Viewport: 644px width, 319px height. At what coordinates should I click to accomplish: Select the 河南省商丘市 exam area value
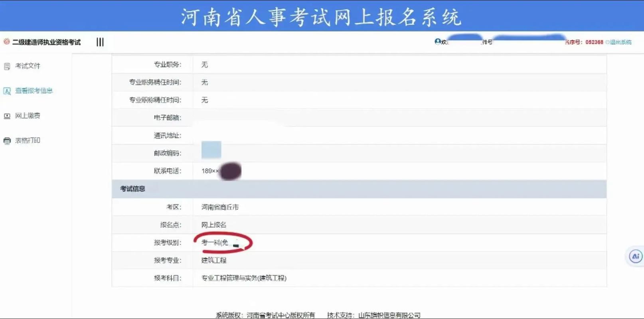pos(220,207)
